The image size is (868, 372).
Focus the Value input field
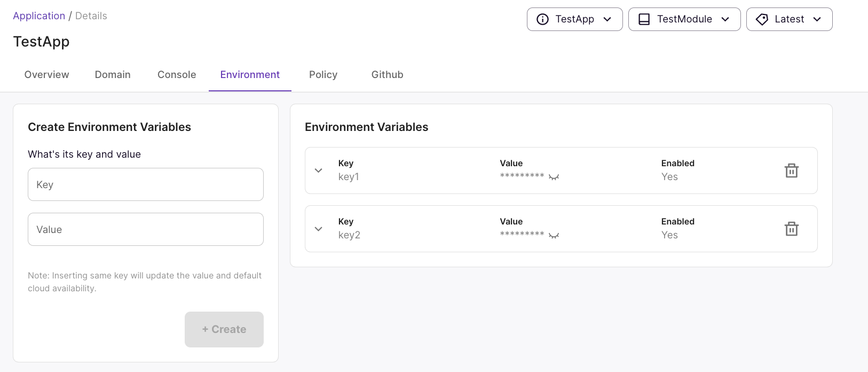(145, 229)
